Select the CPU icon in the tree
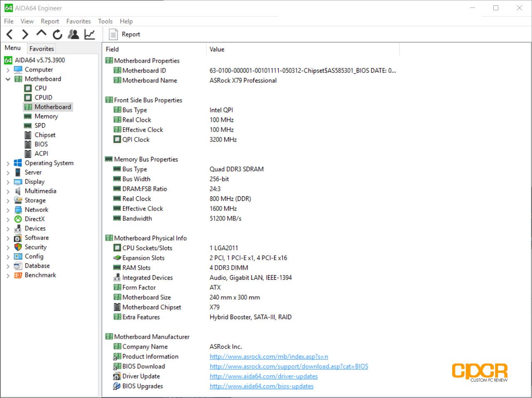 28,88
